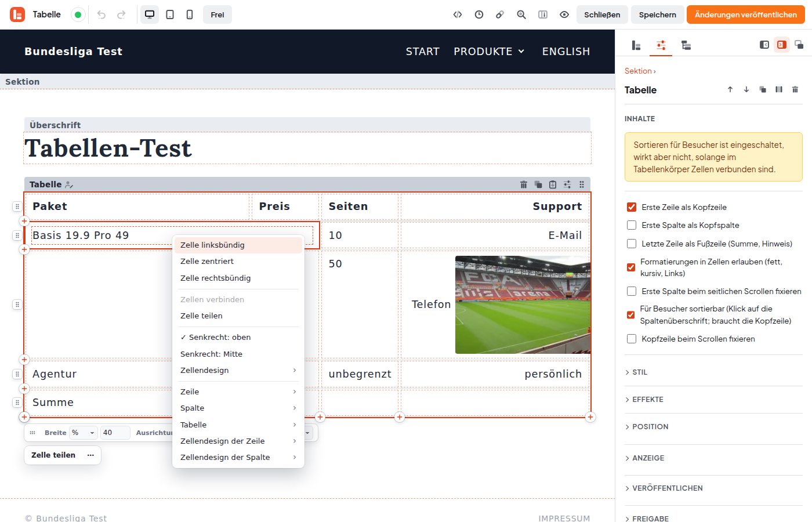Undo the last change

coord(101,14)
